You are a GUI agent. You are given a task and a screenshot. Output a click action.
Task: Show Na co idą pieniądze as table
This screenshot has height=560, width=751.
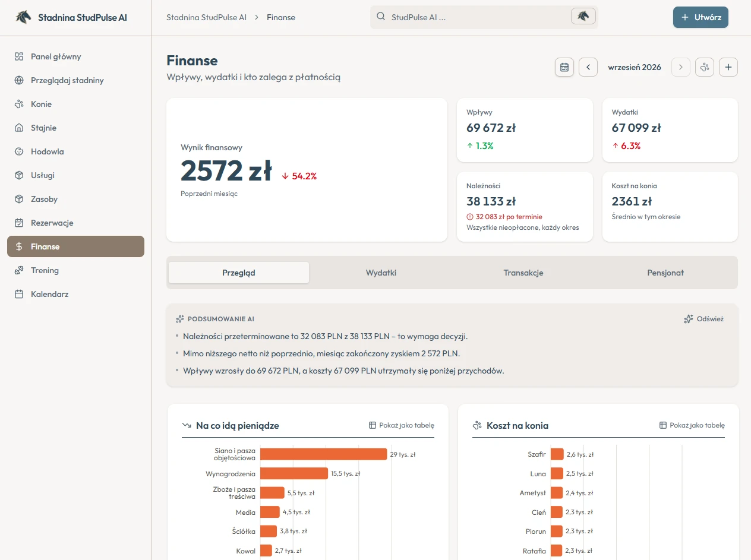pos(402,425)
